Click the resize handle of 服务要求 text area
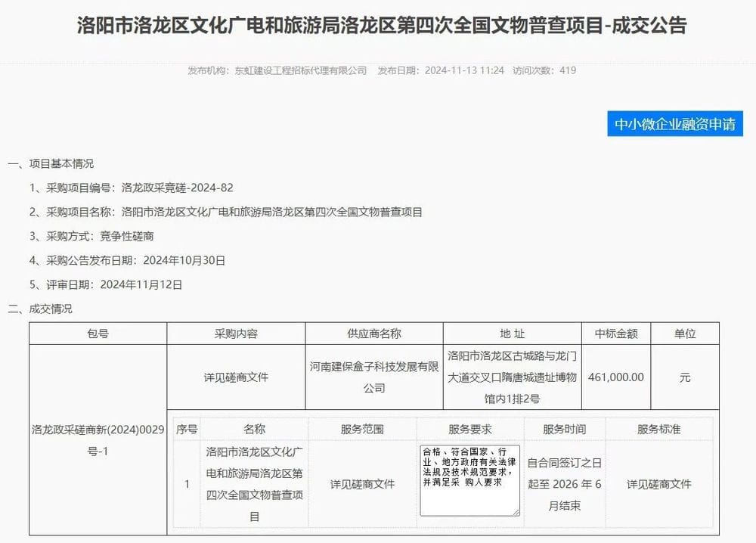Viewport: 756px width, 543px height. tap(516, 512)
